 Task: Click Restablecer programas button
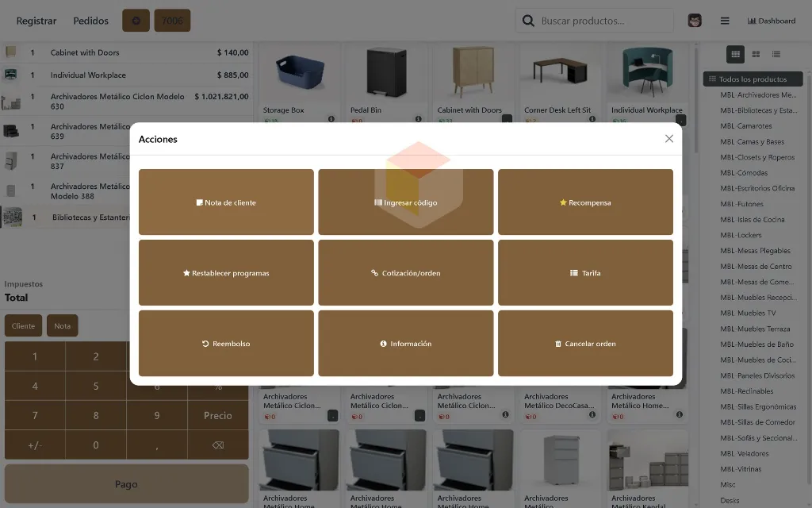[x=226, y=273]
